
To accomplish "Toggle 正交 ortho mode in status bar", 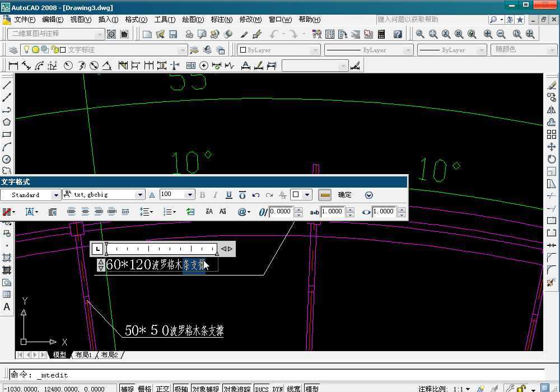I will click(162, 389).
